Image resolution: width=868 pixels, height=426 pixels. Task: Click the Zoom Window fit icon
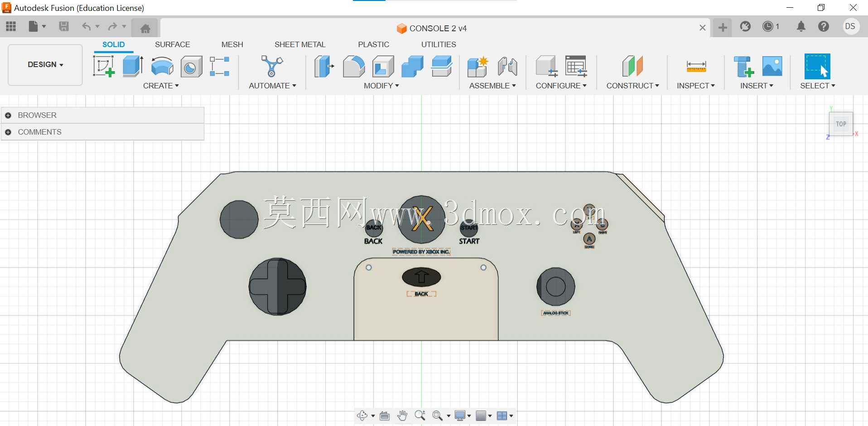[x=437, y=416]
